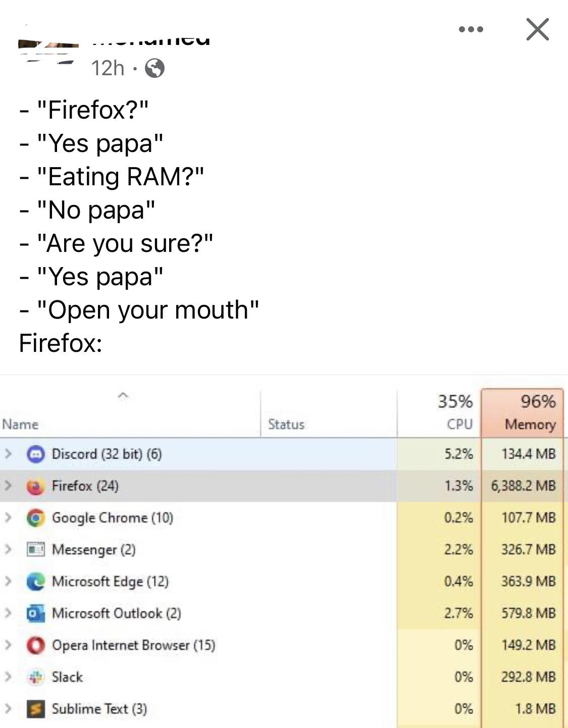
Task: Click the Microsoft Outlook icon
Action: 35,613
